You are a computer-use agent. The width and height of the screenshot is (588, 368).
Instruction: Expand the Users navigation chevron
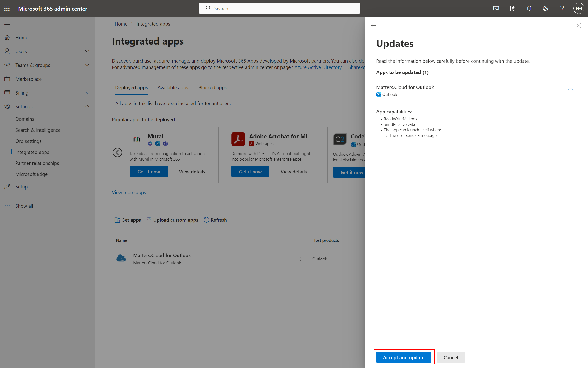pyautogui.click(x=87, y=51)
